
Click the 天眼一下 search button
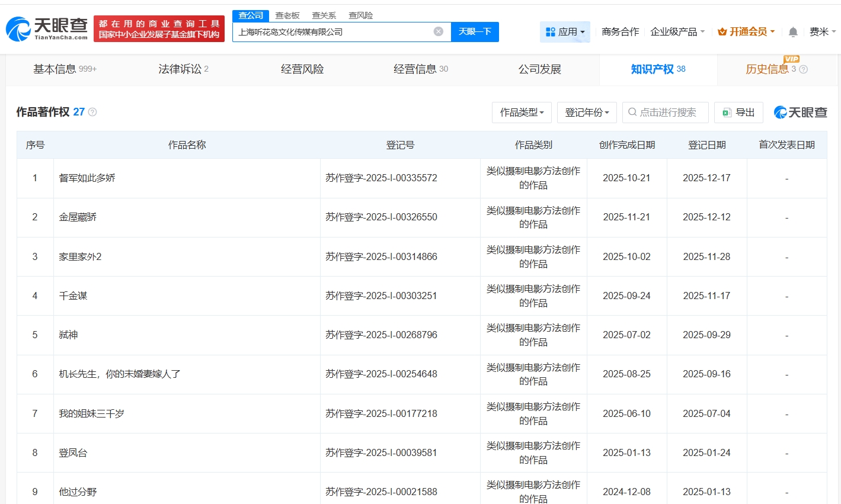pyautogui.click(x=475, y=31)
